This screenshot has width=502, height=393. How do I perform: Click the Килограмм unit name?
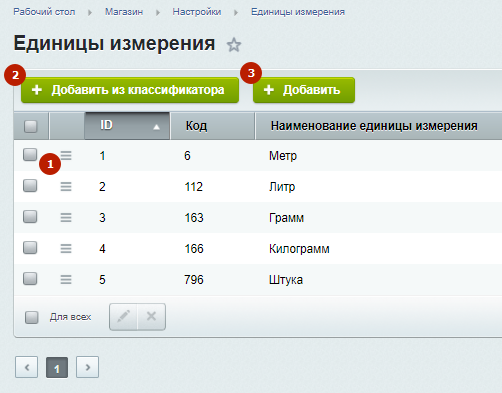pyautogui.click(x=299, y=249)
